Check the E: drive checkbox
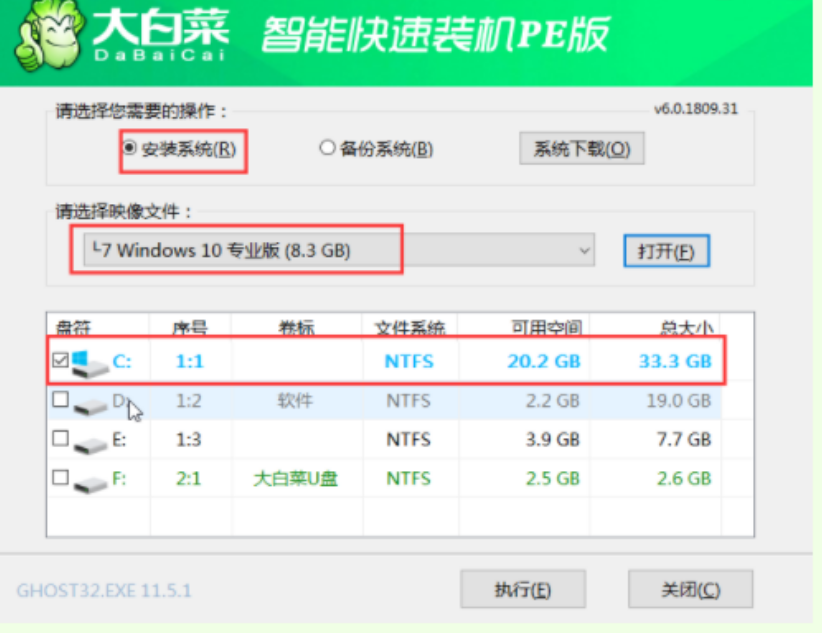Screen dimensions: 822x634 (61, 439)
